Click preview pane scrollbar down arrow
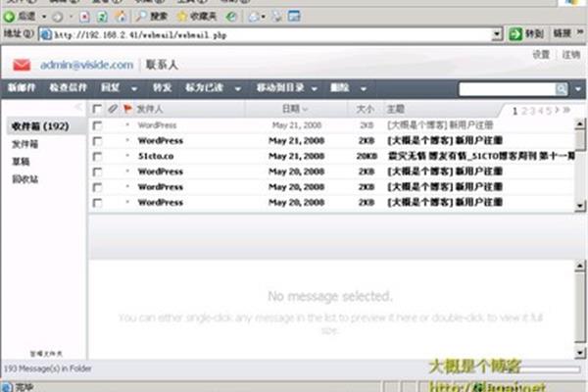Image resolution: width=588 pixels, height=392 pixels. pos(580,353)
